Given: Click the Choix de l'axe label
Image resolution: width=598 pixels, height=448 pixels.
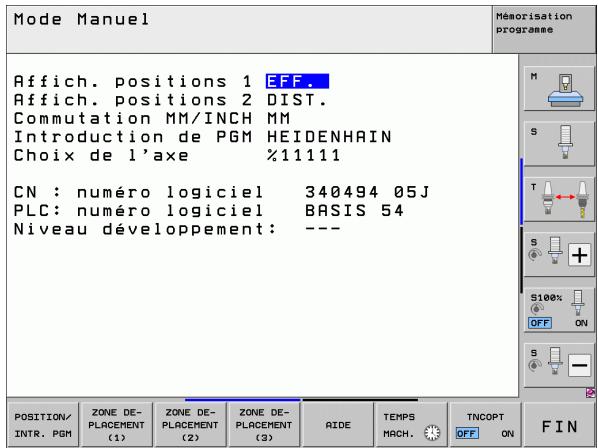Looking at the screenshot, I should [x=101, y=155].
